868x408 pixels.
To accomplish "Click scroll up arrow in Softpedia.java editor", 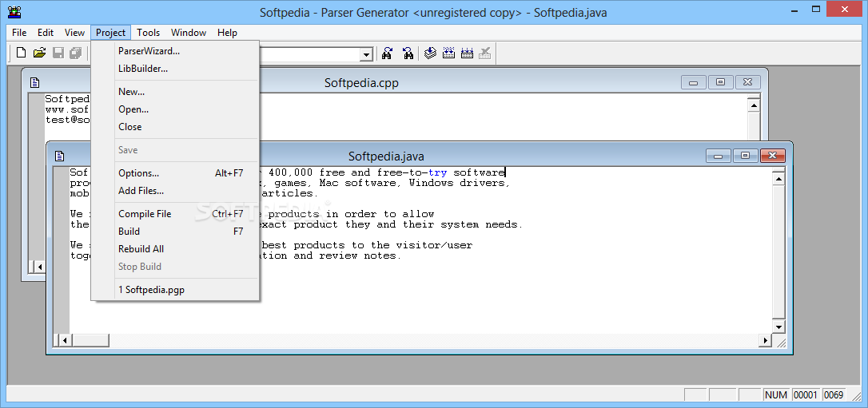I will click(778, 179).
